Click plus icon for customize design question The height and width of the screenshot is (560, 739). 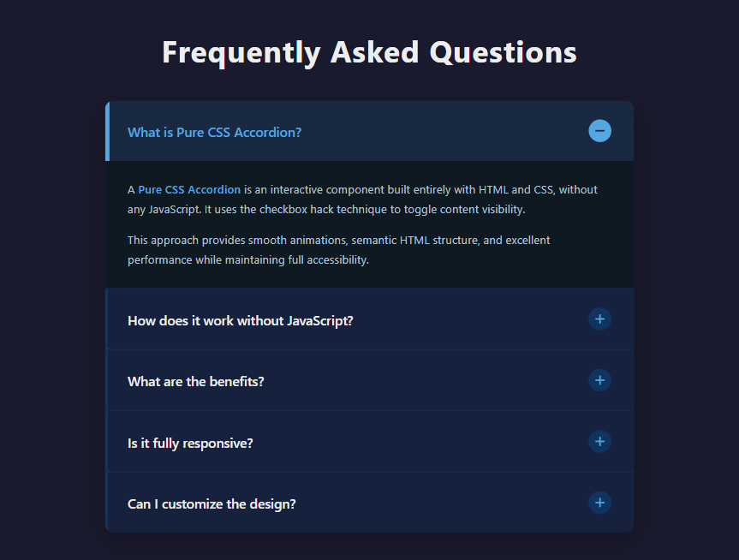pos(599,503)
